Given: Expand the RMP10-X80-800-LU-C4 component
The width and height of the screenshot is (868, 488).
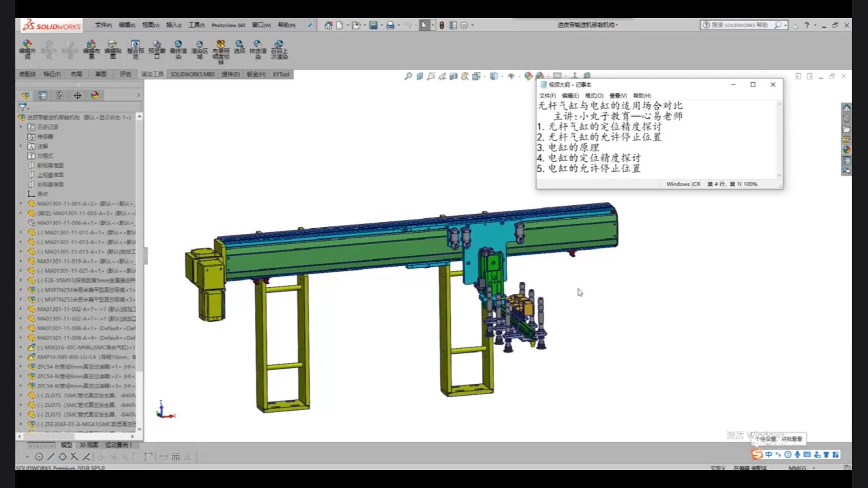Looking at the screenshot, I should [x=21, y=357].
